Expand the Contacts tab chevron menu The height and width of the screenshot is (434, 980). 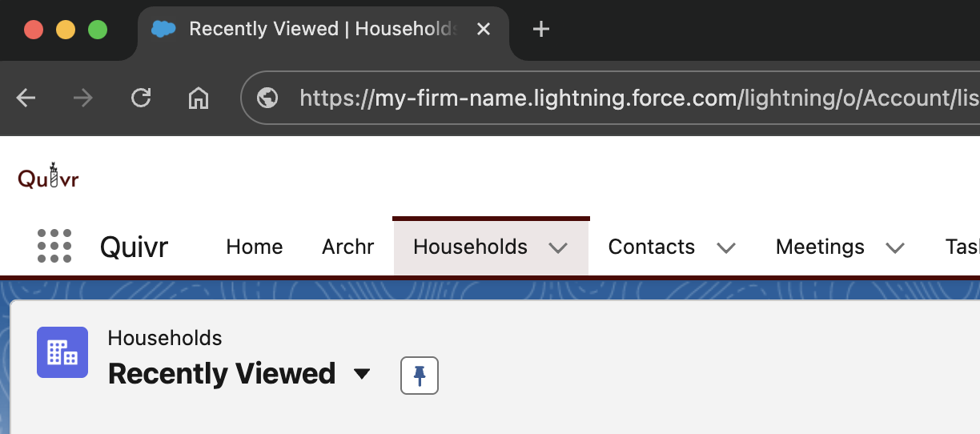(x=726, y=247)
